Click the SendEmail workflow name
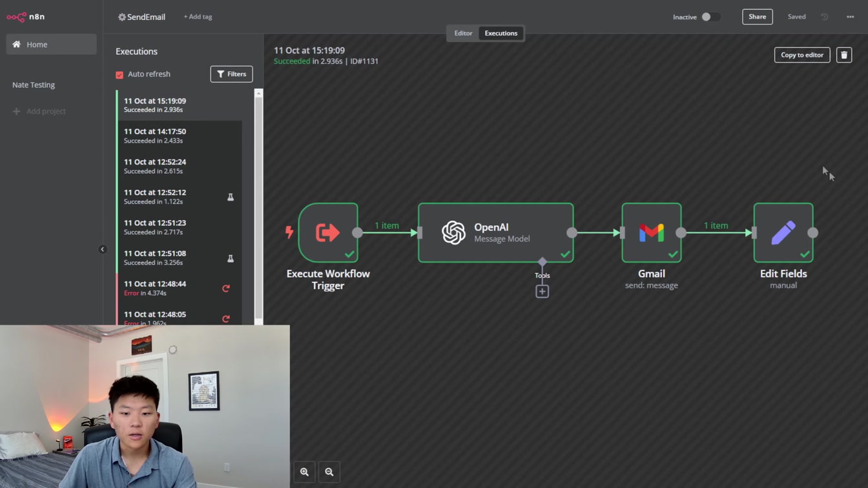868x488 pixels. point(146,17)
